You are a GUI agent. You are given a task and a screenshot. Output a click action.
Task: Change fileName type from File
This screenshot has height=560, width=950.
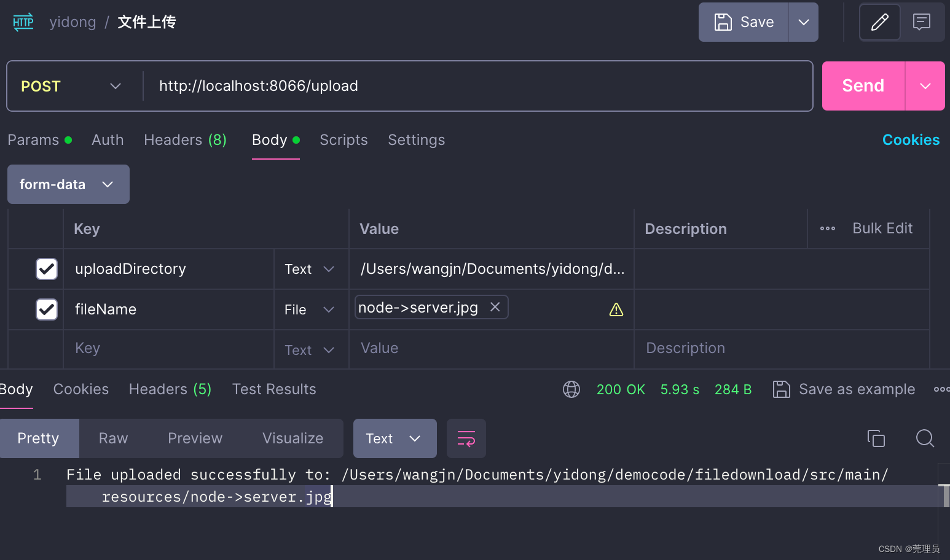(310, 309)
